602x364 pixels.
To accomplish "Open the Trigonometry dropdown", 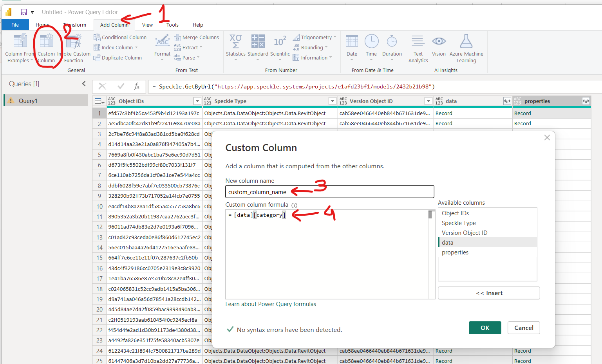I will pos(315,37).
